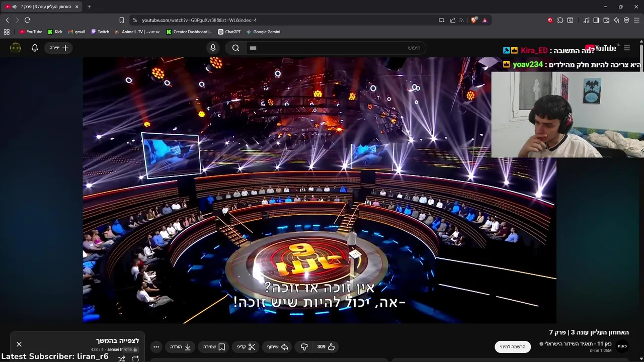Click the clip scissors button
Screen dimensions: 644x362
coord(247,346)
